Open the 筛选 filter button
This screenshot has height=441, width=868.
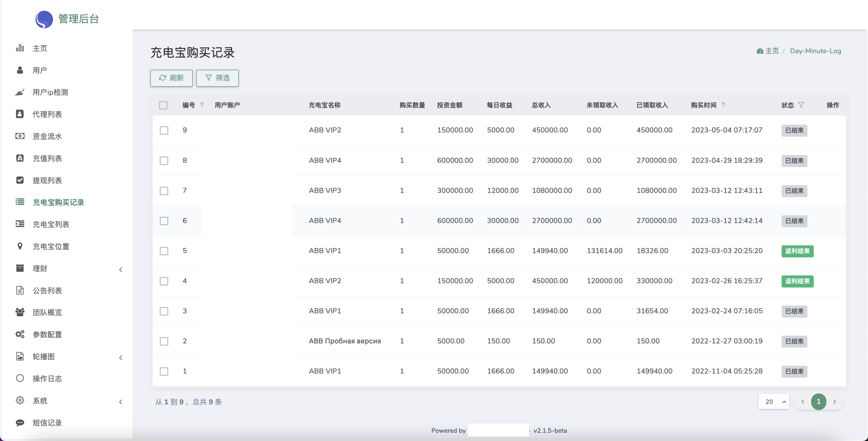[217, 78]
